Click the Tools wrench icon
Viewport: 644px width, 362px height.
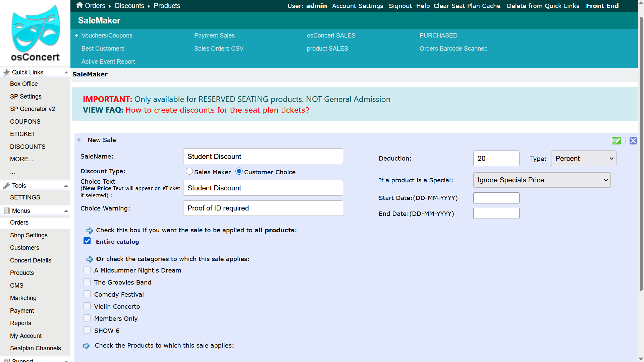[6, 186]
